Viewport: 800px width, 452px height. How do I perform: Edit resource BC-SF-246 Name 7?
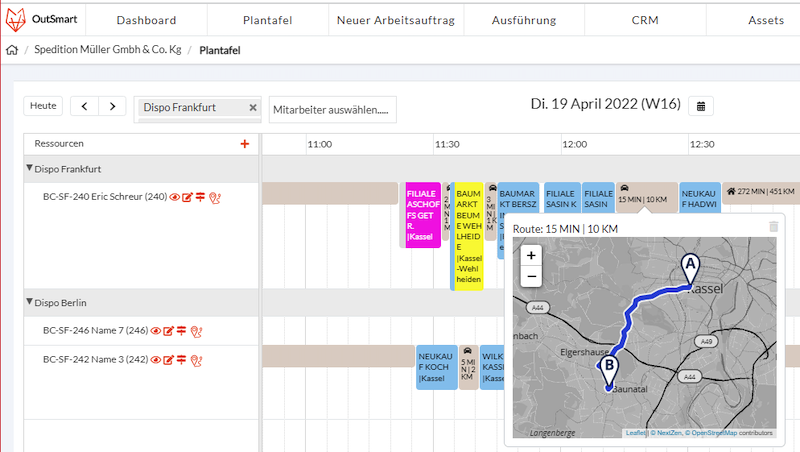(x=168, y=331)
